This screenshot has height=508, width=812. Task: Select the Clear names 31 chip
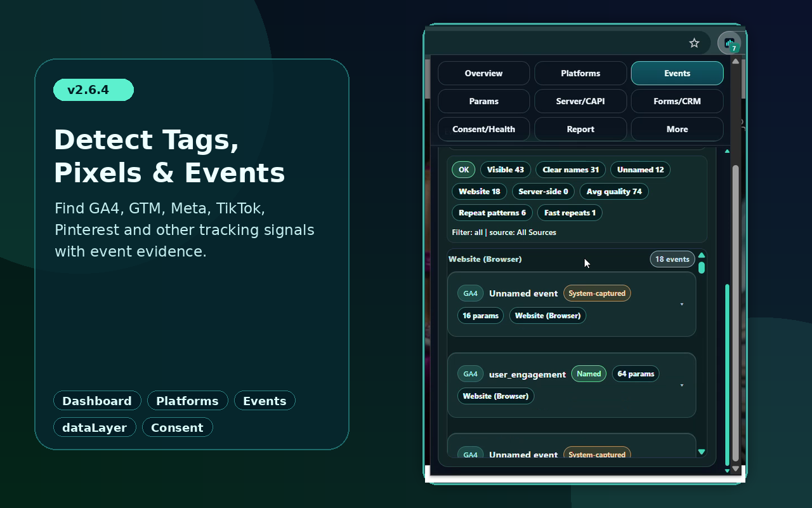[x=570, y=170]
